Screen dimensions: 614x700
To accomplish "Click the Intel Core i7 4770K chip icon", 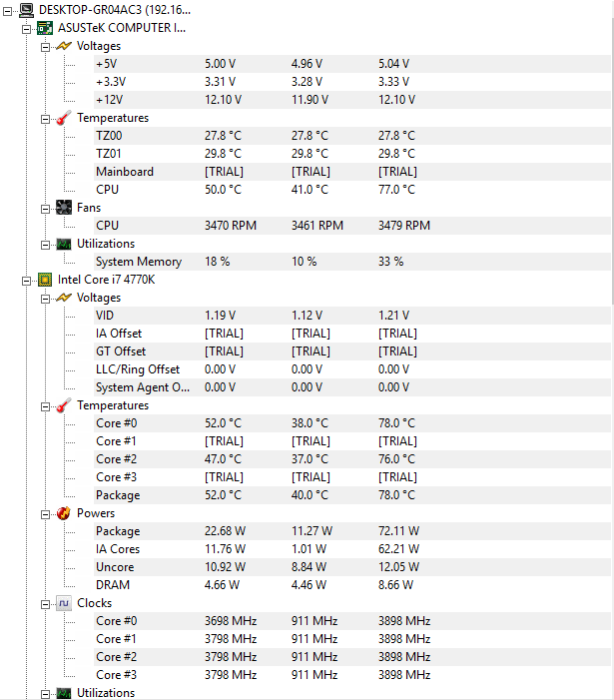I will click(45, 280).
